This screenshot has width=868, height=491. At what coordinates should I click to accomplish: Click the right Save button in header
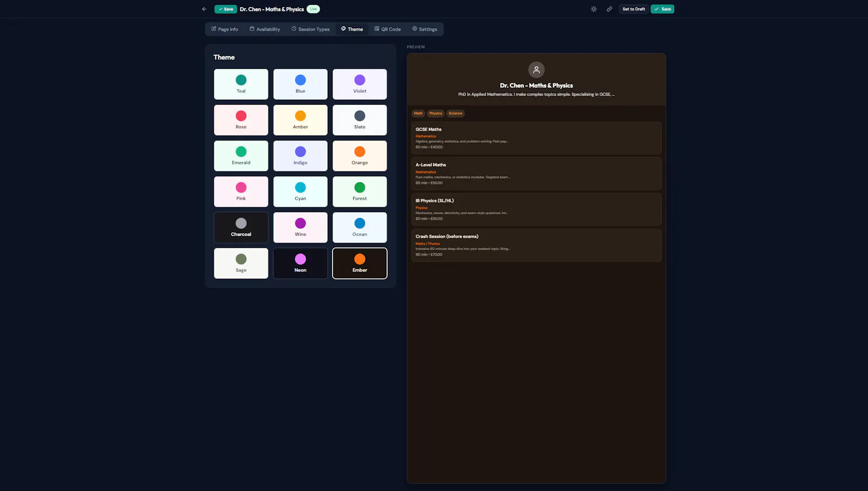point(662,9)
